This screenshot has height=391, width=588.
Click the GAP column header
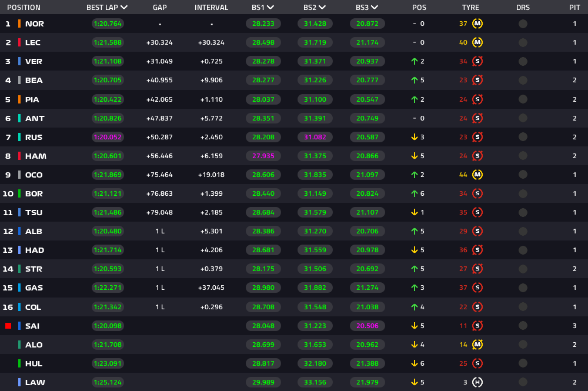pos(159,8)
